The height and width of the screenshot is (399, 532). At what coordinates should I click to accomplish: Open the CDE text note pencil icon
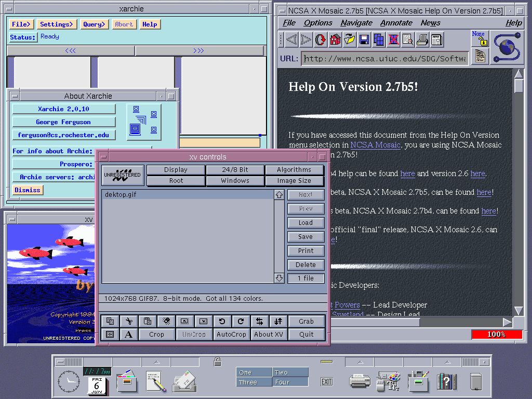click(155, 381)
